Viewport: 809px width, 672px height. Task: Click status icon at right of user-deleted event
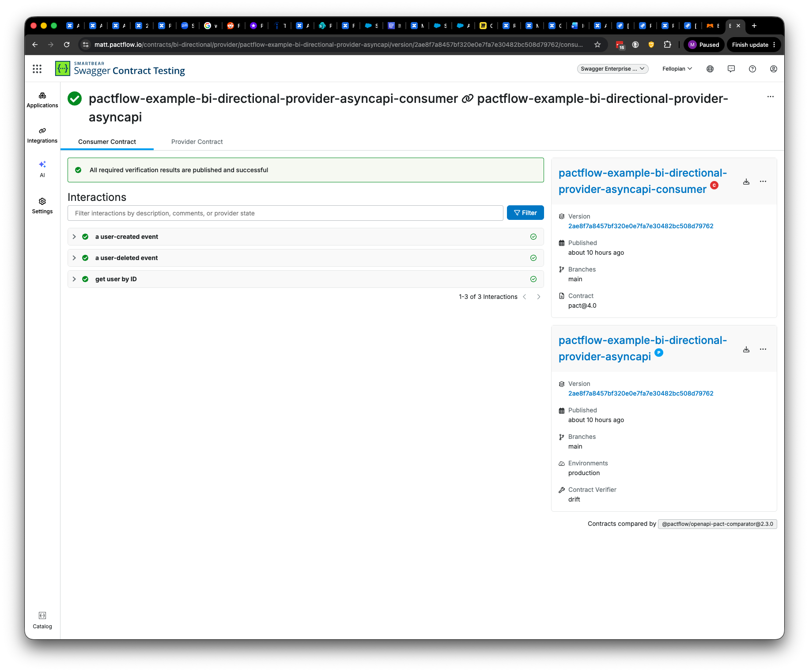click(533, 258)
